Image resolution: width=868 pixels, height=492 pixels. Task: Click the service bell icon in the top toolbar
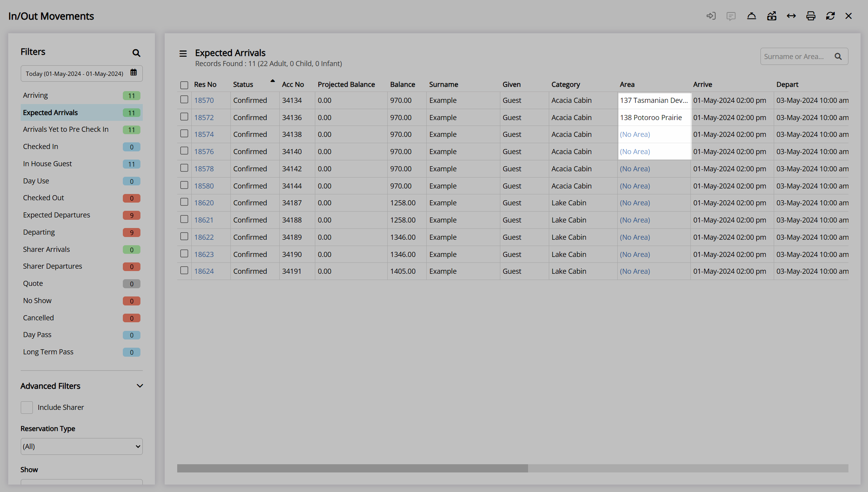[751, 16]
